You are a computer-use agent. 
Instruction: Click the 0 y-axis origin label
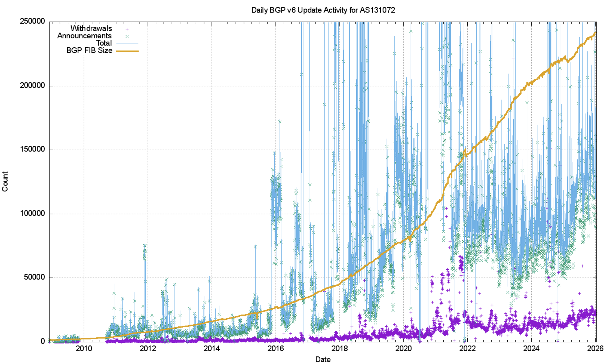43,341
